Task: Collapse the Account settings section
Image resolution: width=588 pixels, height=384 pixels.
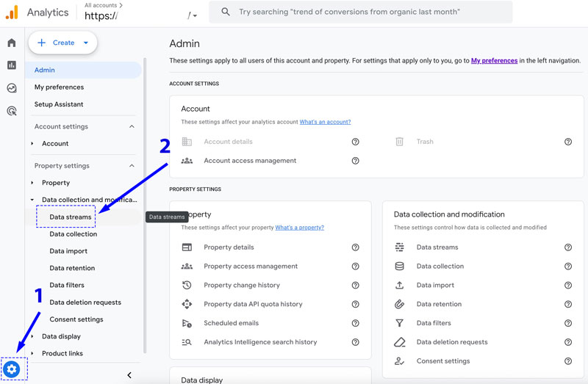Action: (x=132, y=126)
